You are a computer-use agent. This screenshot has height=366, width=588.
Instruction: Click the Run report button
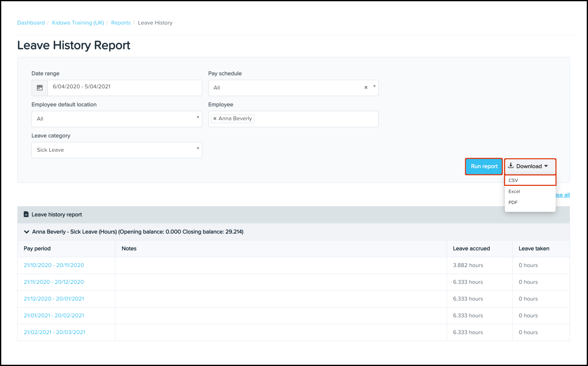(x=484, y=166)
